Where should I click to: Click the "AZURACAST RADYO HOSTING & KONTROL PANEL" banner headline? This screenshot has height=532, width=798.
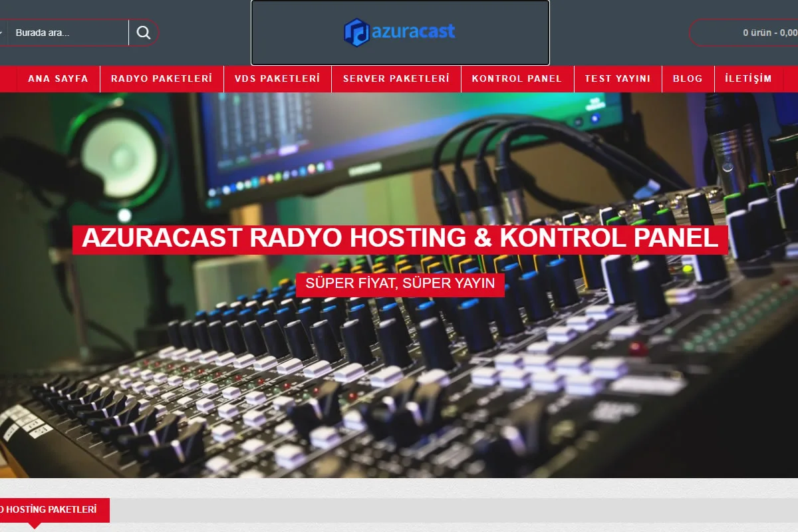click(x=400, y=239)
